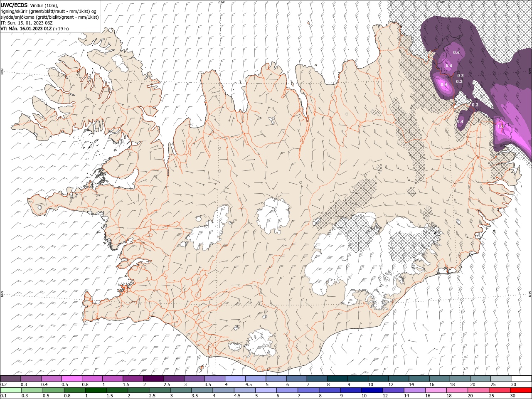The height and width of the screenshot is (399, 532).
Task: Click the 'VT: Mán. 16.01.2023 01Z' valid time
Action: tap(26, 29)
